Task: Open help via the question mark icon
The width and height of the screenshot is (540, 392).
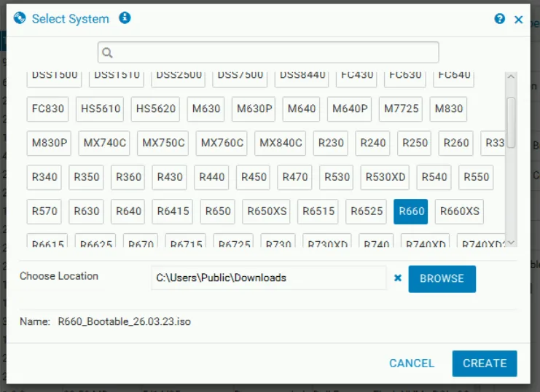Action: pyautogui.click(x=499, y=19)
